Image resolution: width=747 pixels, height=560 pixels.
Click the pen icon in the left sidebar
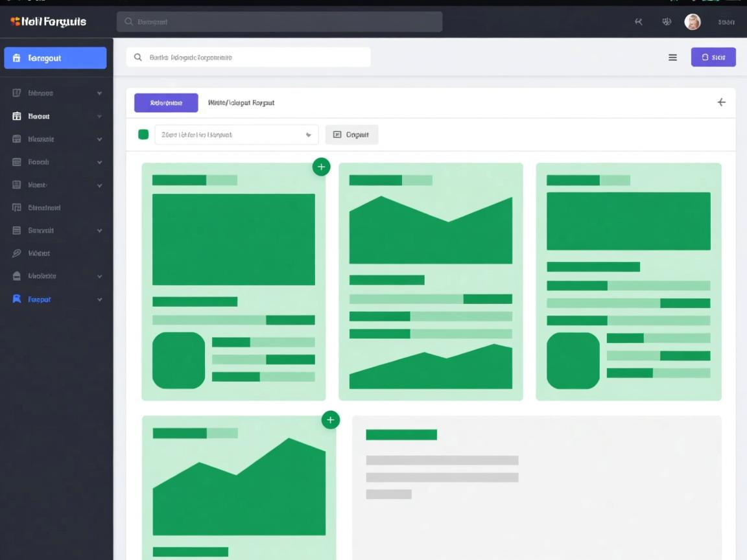coord(18,253)
